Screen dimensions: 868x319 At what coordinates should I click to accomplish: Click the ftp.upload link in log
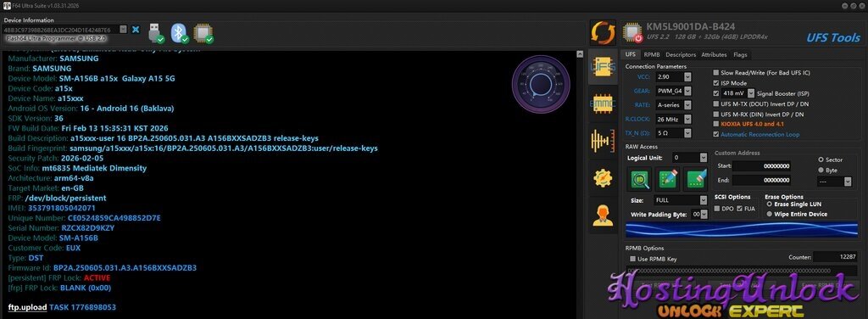coord(27,307)
